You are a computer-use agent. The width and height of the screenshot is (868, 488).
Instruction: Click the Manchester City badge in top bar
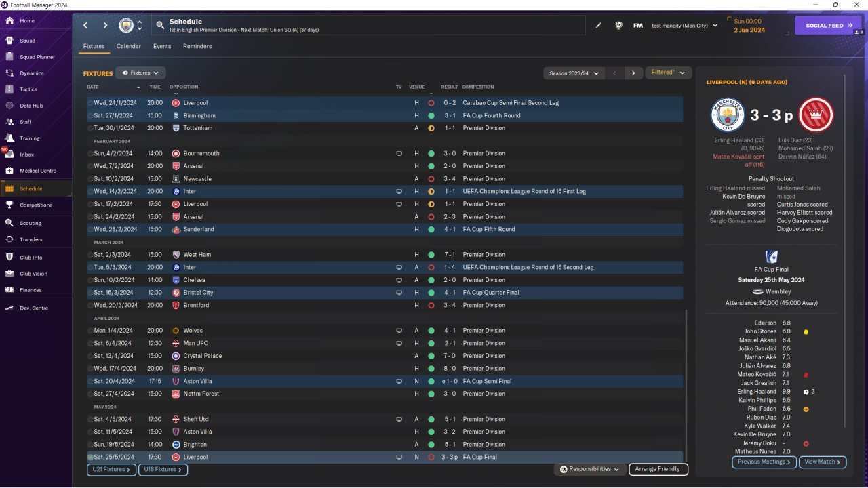(126, 26)
